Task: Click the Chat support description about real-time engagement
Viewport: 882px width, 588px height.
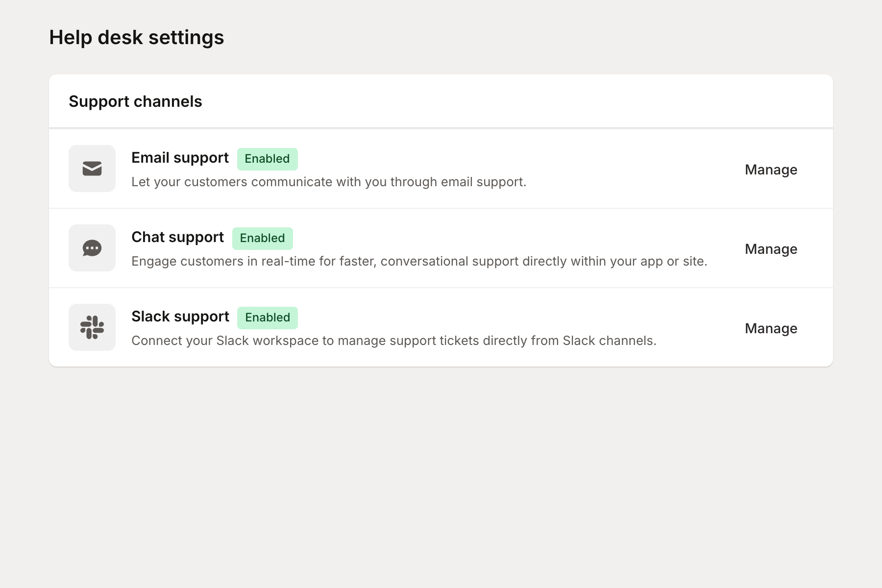Action: click(419, 261)
